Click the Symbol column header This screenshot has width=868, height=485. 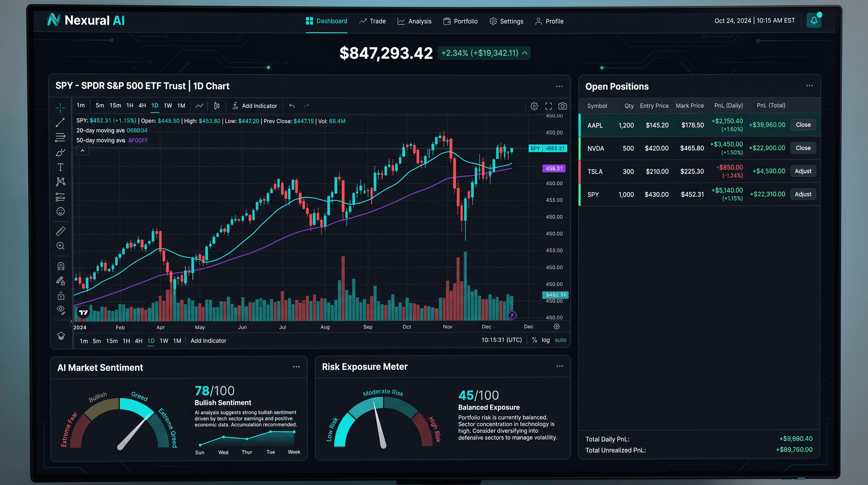(x=597, y=105)
